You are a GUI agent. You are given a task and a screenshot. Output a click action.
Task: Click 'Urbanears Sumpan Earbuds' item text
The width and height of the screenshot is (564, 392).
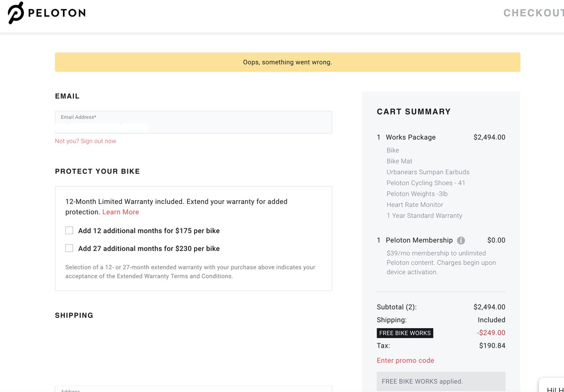pos(428,172)
